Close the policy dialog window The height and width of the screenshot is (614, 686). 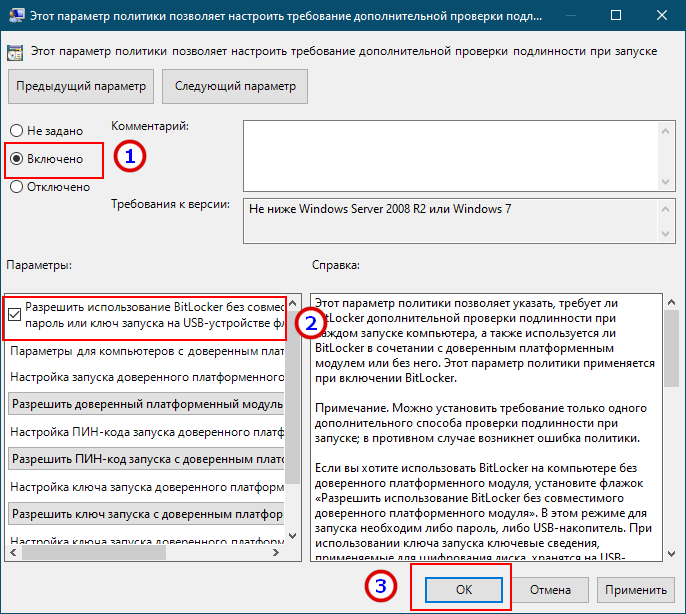tap(662, 15)
